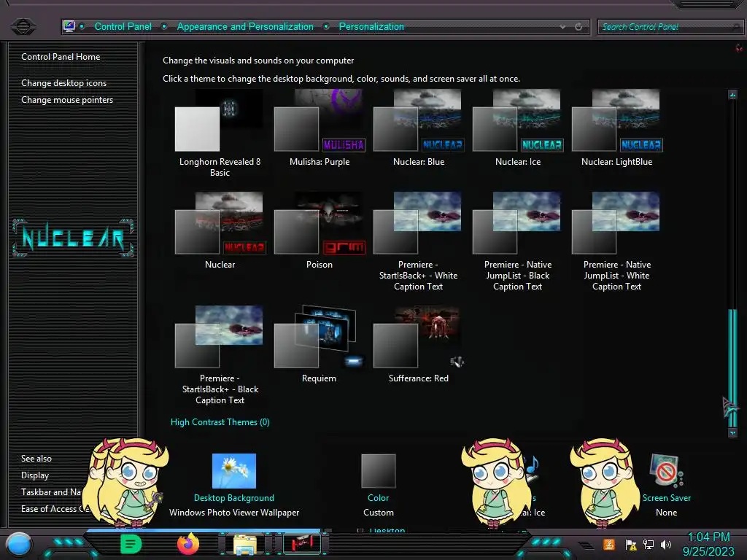Click the help icon at top right
The image size is (747, 560).
click(738, 47)
